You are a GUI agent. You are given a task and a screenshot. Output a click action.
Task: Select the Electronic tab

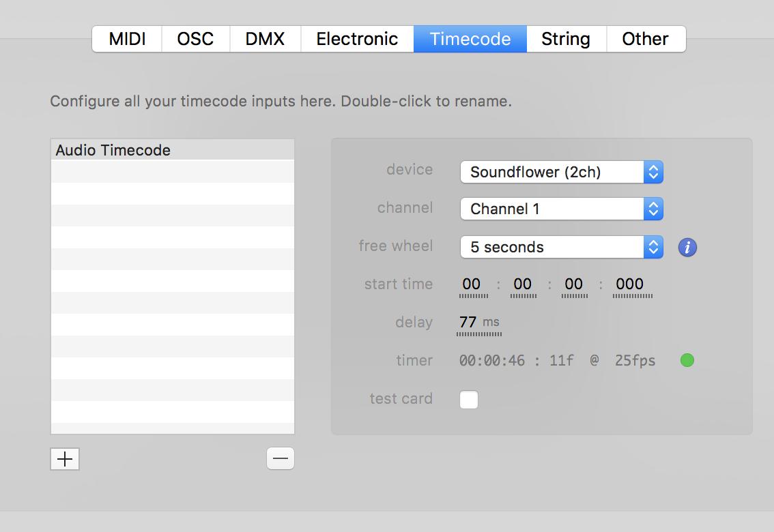coord(357,39)
